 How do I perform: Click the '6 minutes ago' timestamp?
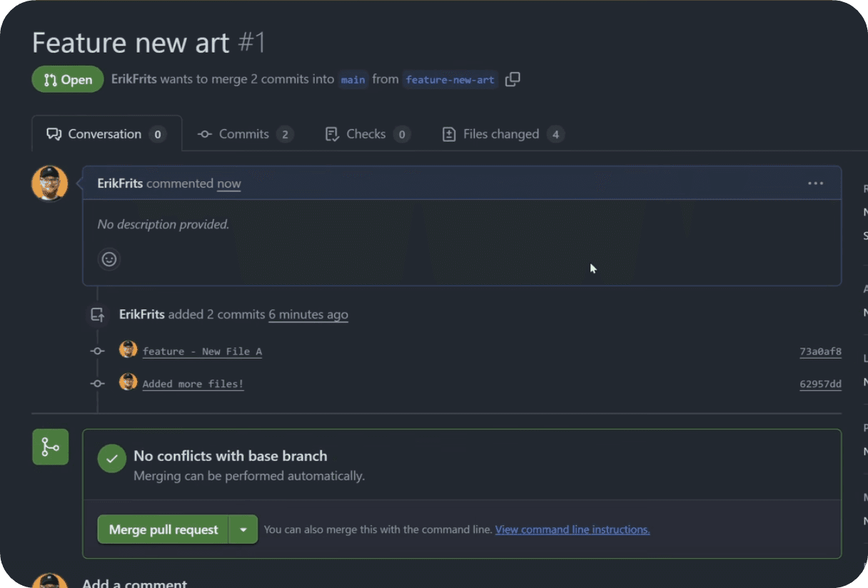308,315
